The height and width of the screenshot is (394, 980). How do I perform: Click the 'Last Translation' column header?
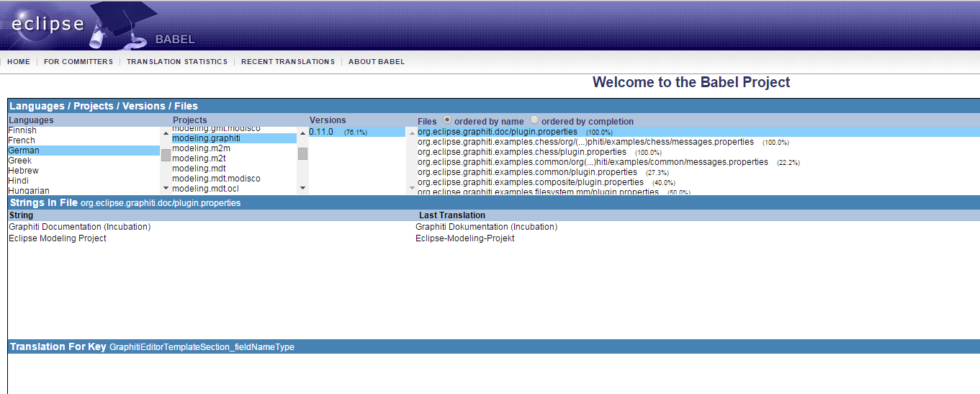[x=452, y=215]
